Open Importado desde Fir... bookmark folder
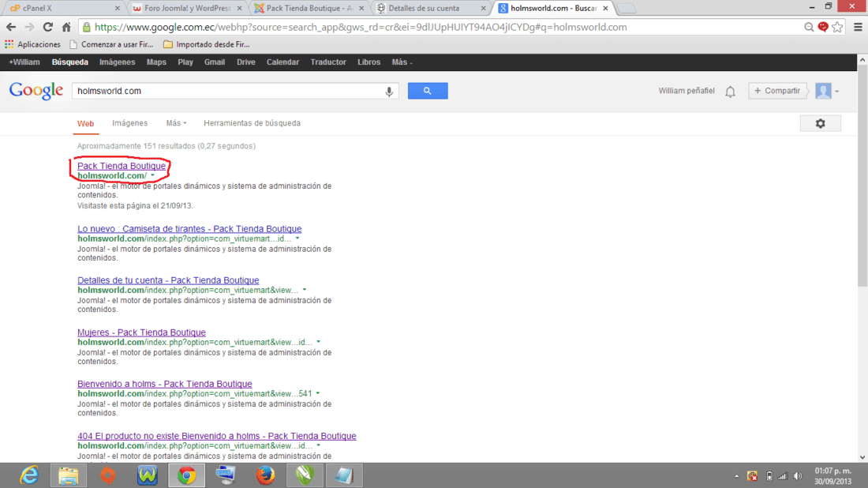This screenshot has width=868, height=488. pos(207,44)
